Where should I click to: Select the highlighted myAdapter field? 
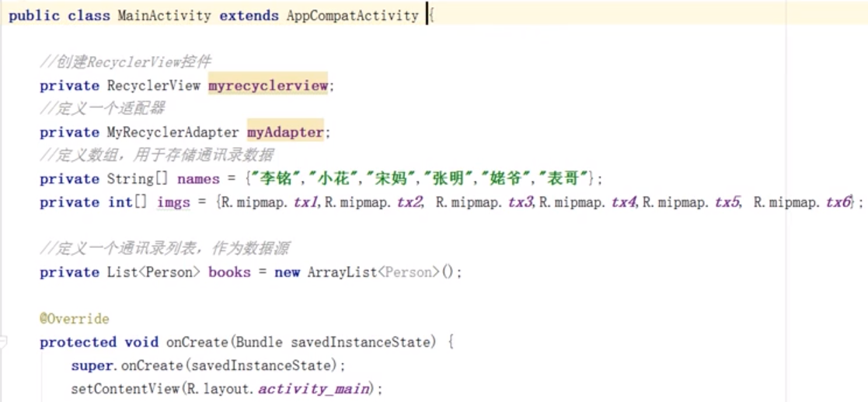(x=284, y=132)
